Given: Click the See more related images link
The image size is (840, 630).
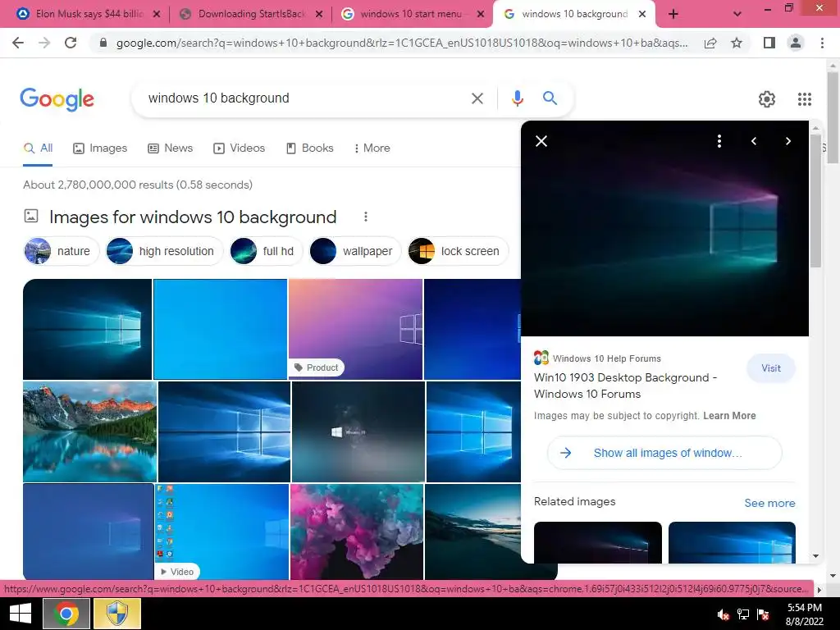Looking at the screenshot, I should point(769,503).
